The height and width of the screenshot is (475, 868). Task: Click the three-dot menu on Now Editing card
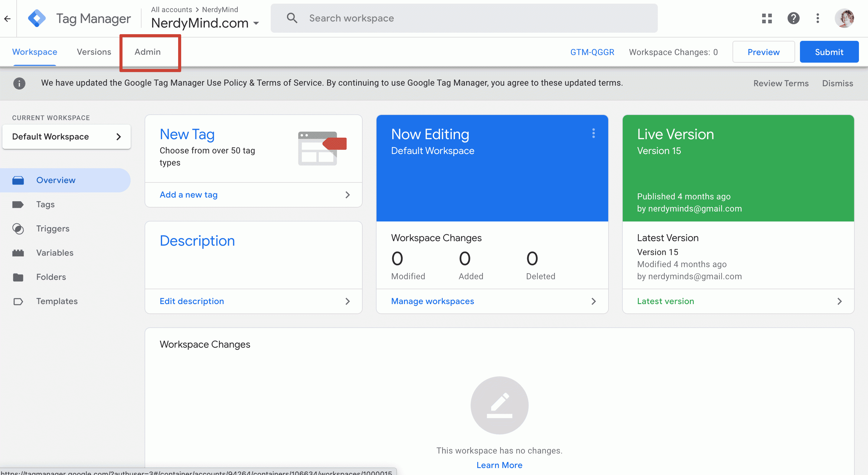[x=593, y=133]
